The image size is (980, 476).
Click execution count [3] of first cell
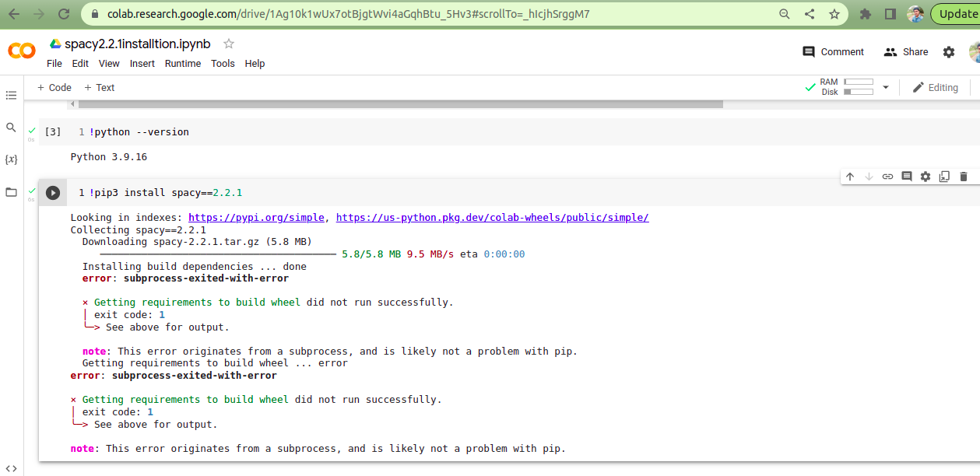click(53, 132)
